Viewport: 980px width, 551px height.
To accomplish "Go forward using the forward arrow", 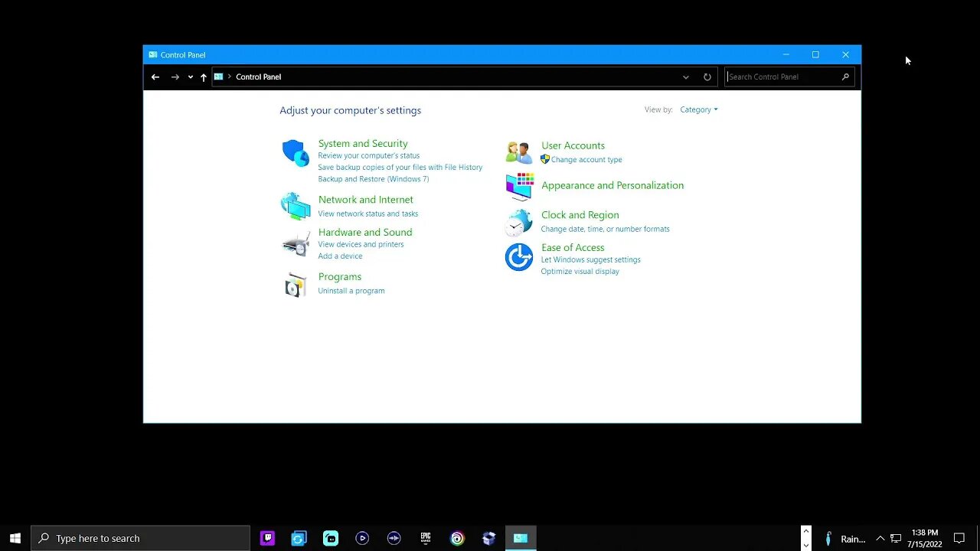I will pyautogui.click(x=175, y=77).
